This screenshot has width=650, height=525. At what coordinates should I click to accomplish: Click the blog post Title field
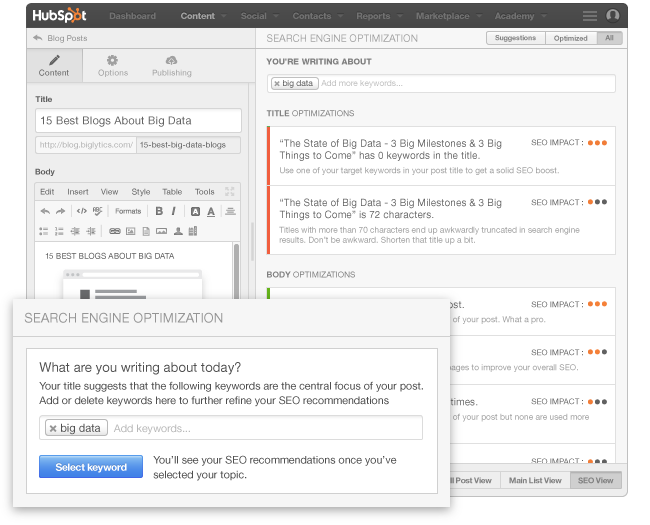[138, 121]
